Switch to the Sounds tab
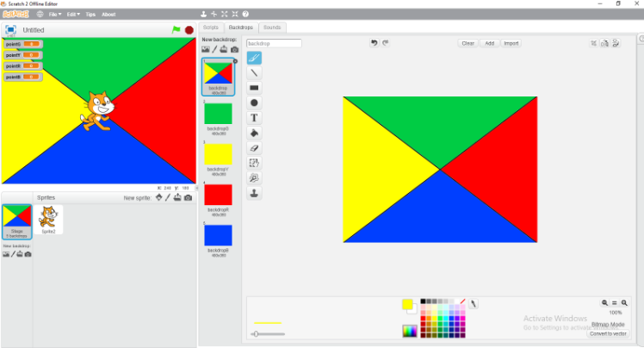 pos(272,27)
